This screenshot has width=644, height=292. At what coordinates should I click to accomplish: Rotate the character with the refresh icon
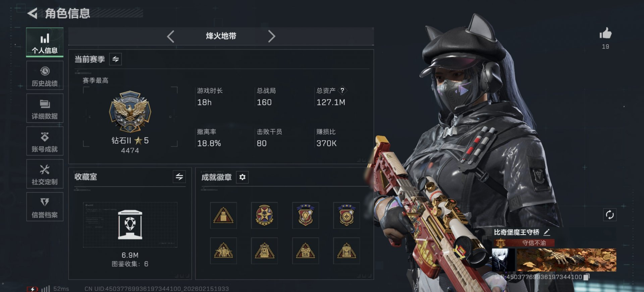click(610, 215)
